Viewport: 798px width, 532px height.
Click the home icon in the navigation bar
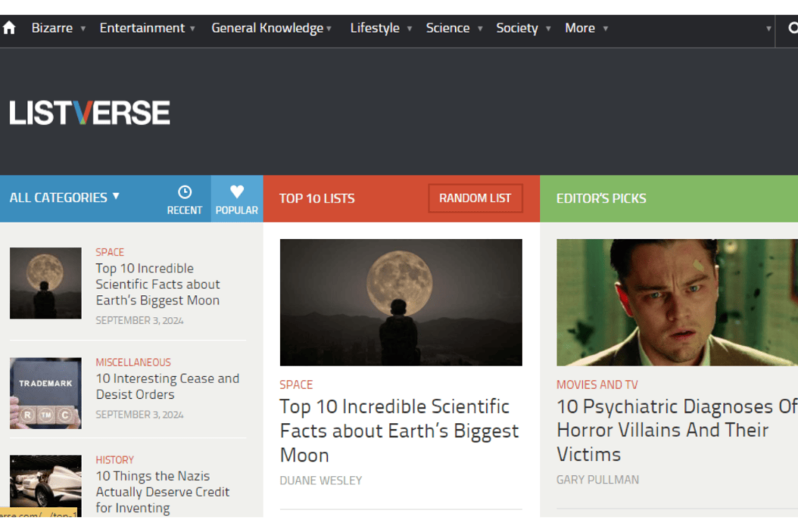tap(9, 27)
